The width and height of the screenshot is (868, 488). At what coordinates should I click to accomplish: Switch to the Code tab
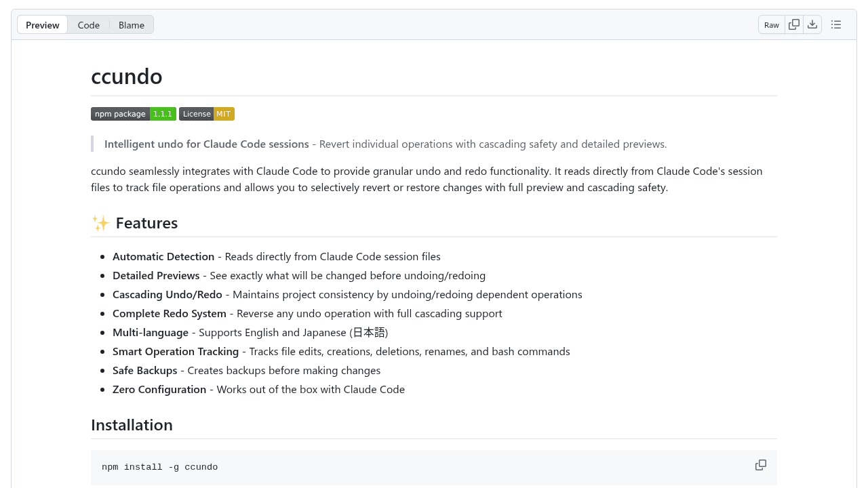point(89,25)
